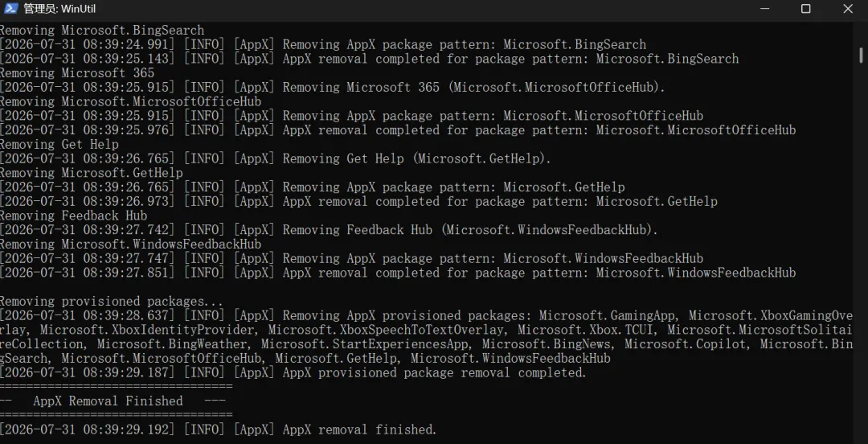This screenshot has height=444, width=868.
Task: Click the 'Removing Get Help' heading line
Action: click(x=59, y=145)
